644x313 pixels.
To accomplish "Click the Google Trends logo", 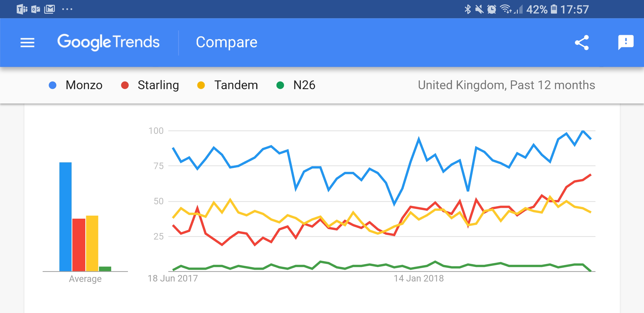I will pyautogui.click(x=108, y=42).
